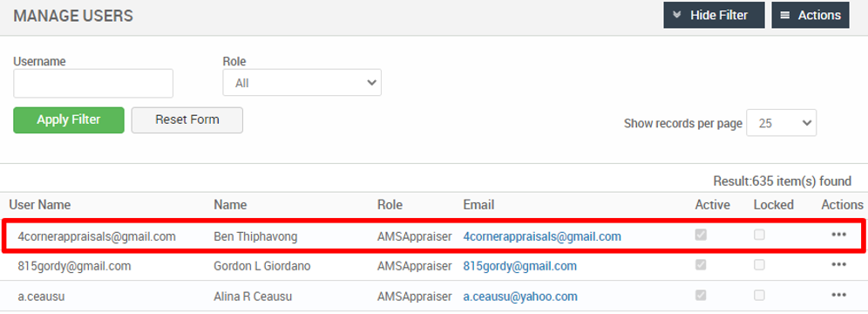Open actions menu for 4cornerappraisals@gmail.com row
The image size is (868, 314).
click(838, 235)
